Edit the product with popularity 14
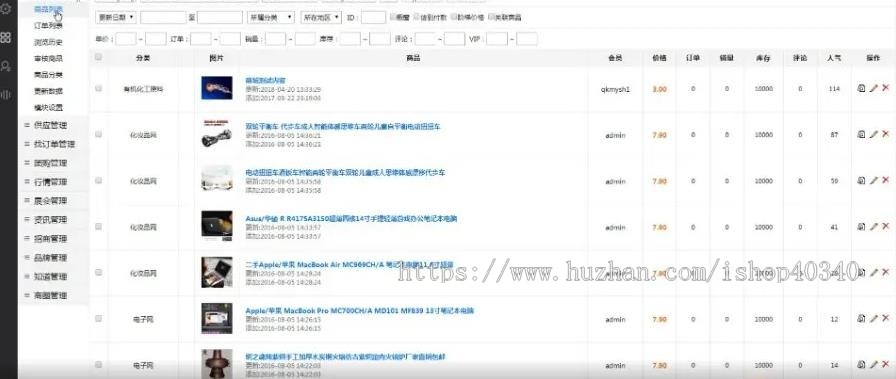Viewport: 896px width, 379px height. coord(873,364)
